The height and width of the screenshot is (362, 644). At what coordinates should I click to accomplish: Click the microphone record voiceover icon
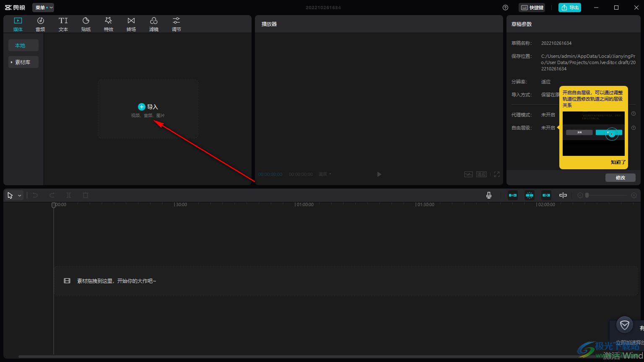click(x=489, y=195)
